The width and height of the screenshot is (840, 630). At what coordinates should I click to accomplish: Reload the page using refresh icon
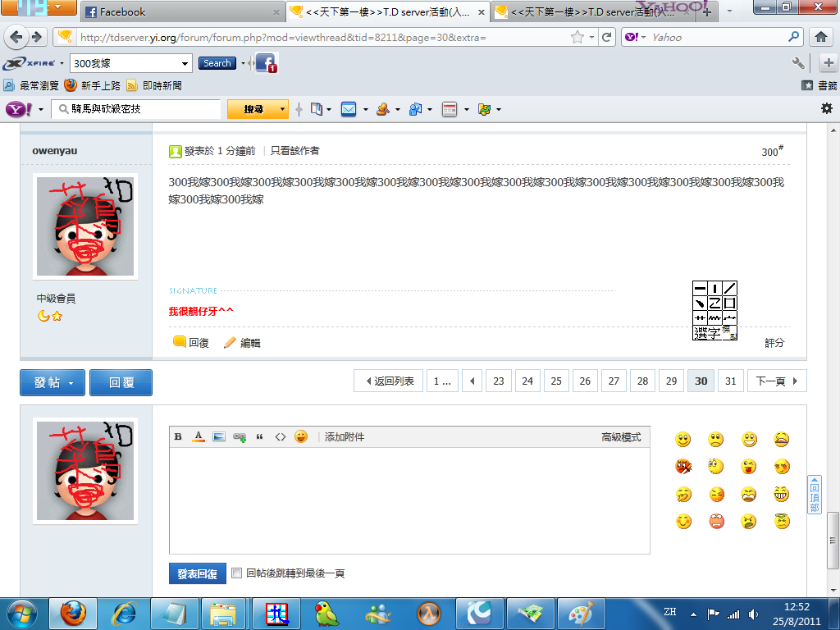click(606, 37)
